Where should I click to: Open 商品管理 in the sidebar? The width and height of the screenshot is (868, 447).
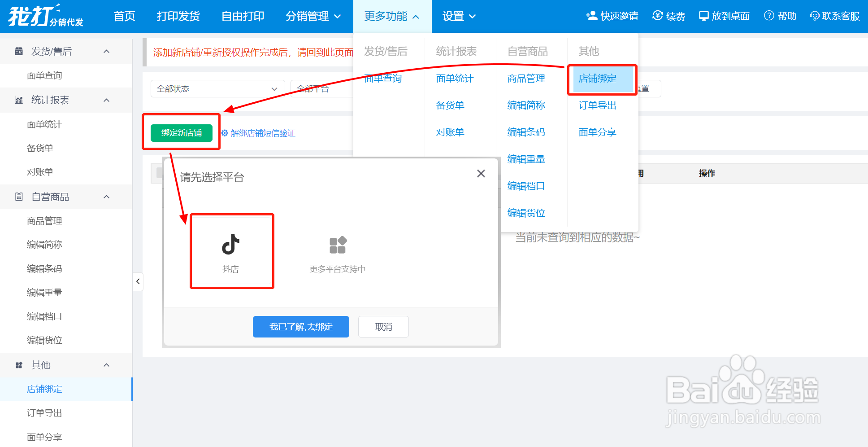point(44,221)
